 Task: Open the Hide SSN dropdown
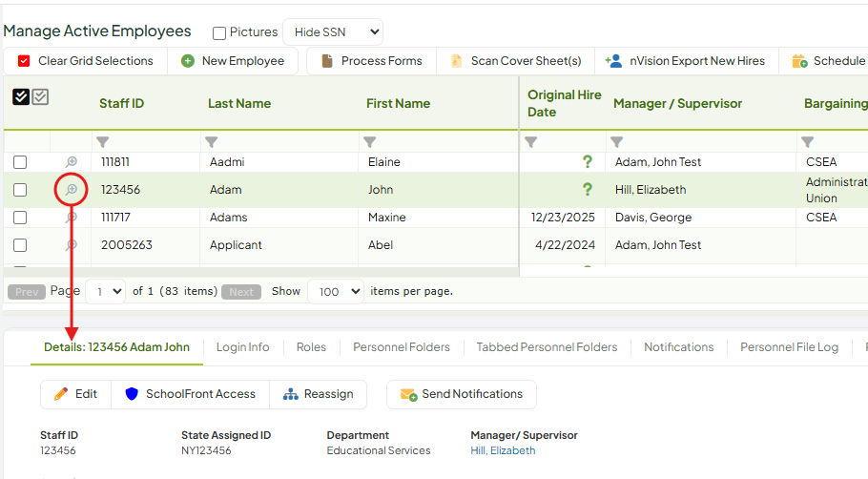click(x=333, y=32)
